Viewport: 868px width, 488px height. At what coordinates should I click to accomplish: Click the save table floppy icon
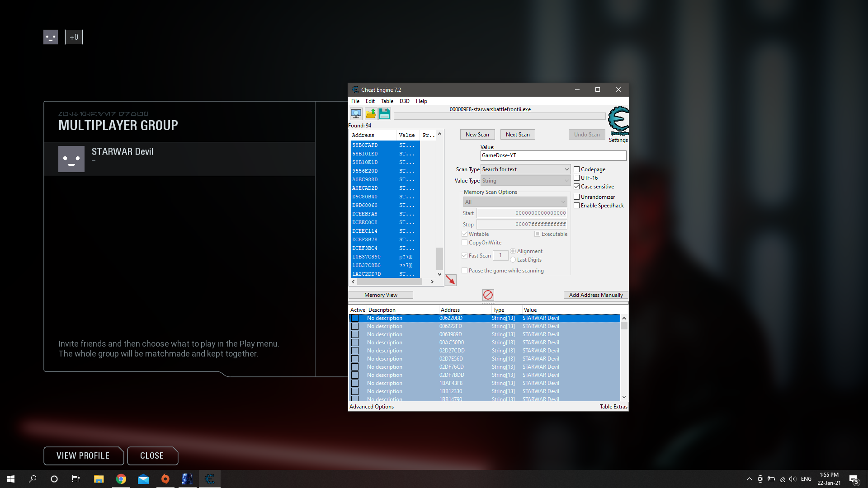(x=384, y=113)
